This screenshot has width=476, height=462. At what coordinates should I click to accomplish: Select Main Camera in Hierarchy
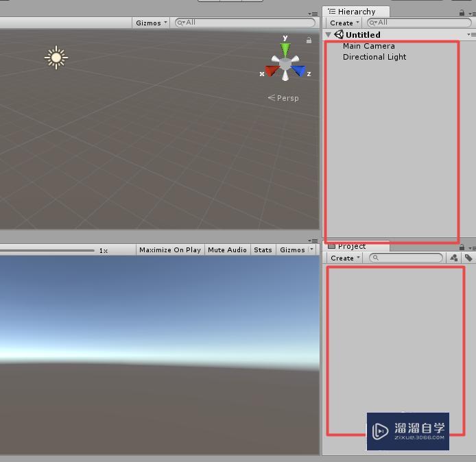368,46
